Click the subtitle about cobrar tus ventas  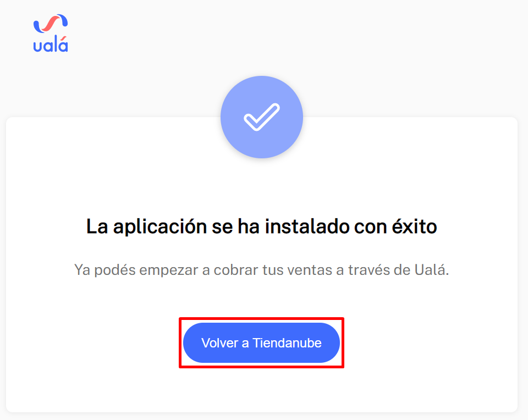pyautogui.click(x=262, y=270)
